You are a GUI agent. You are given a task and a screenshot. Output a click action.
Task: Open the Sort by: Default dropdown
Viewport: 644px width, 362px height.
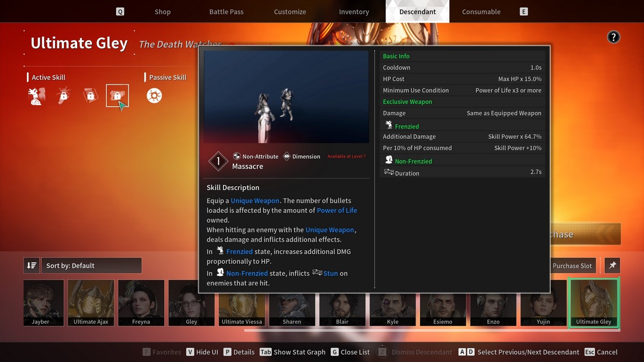[91, 265]
